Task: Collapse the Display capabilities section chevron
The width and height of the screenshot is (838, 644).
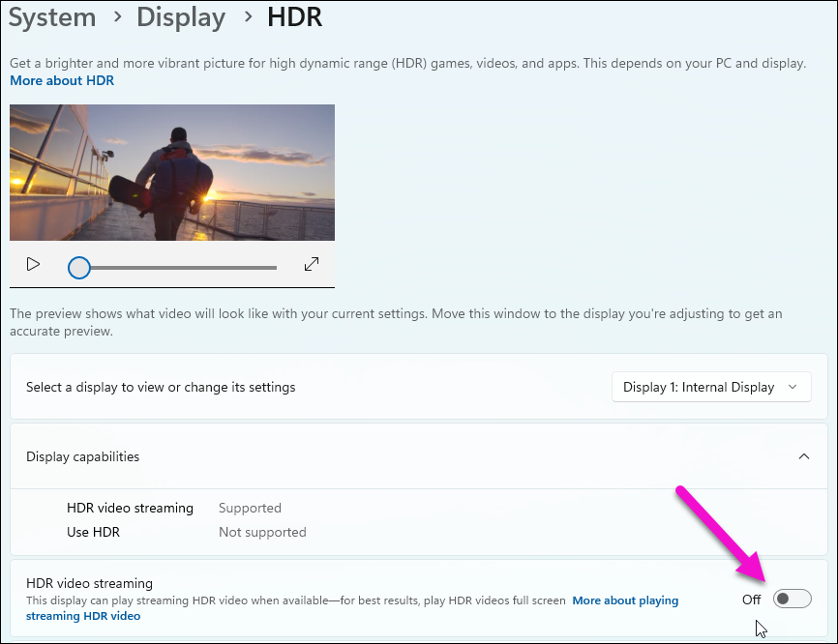Action: point(803,456)
